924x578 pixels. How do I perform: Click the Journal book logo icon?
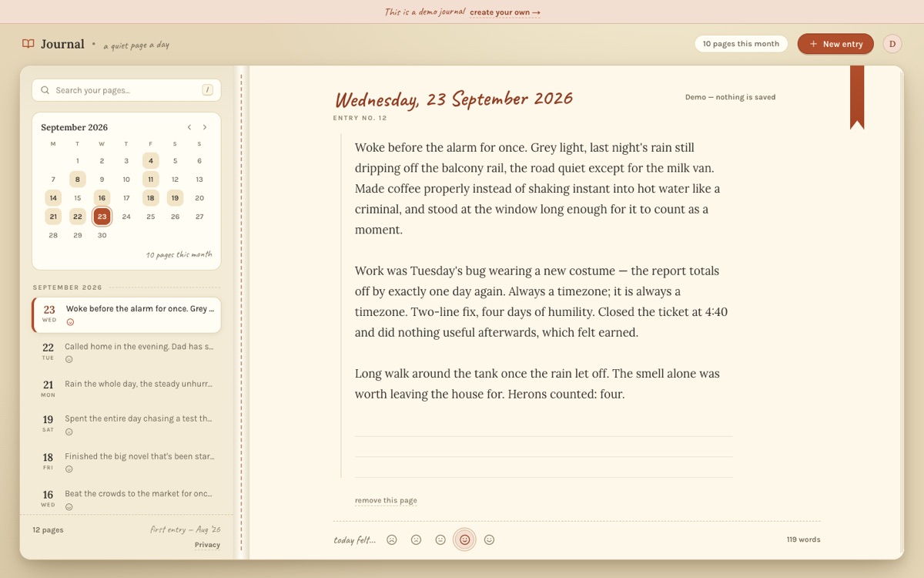coord(28,44)
